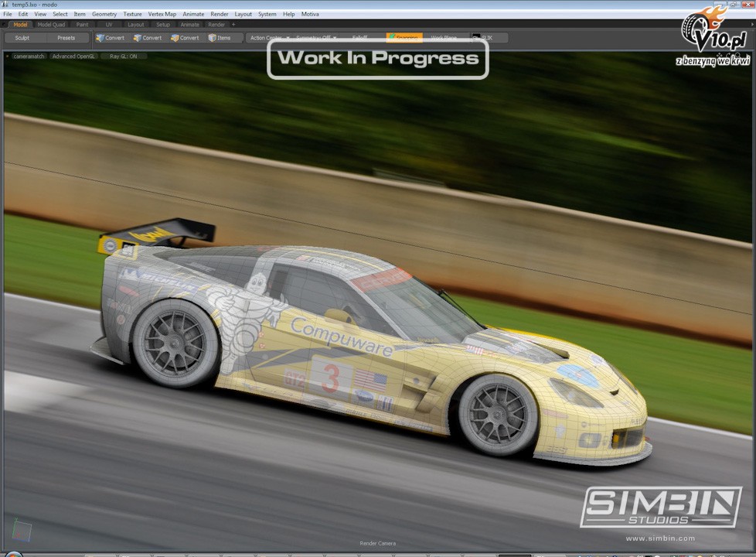
Task: Open the Select menu
Action: click(x=60, y=14)
